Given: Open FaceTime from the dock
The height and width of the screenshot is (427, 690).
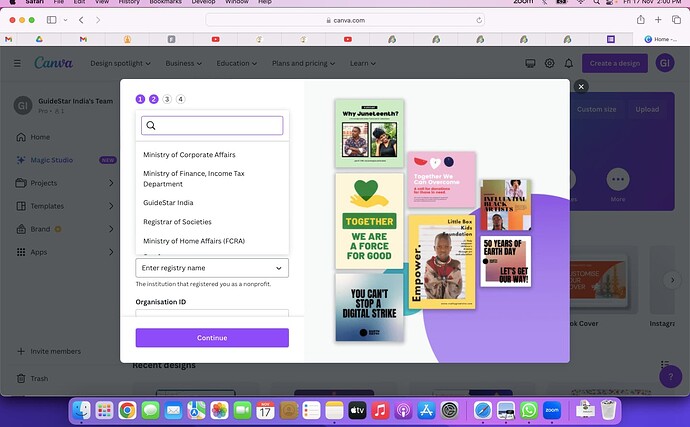Looking at the screenshot, I should (x=242, y=411).
